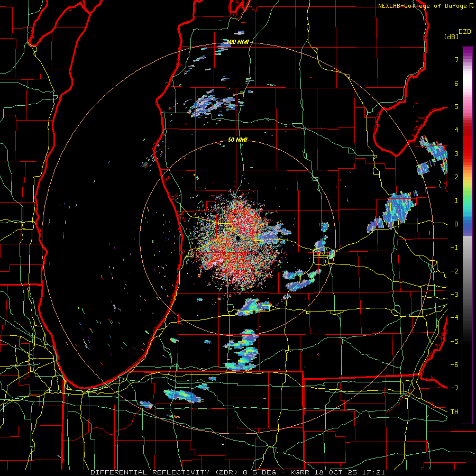The height and width of the screenshot is (476, 476).
Task: Click the -5 tick label on the legend
Action: tap(454, 342)
